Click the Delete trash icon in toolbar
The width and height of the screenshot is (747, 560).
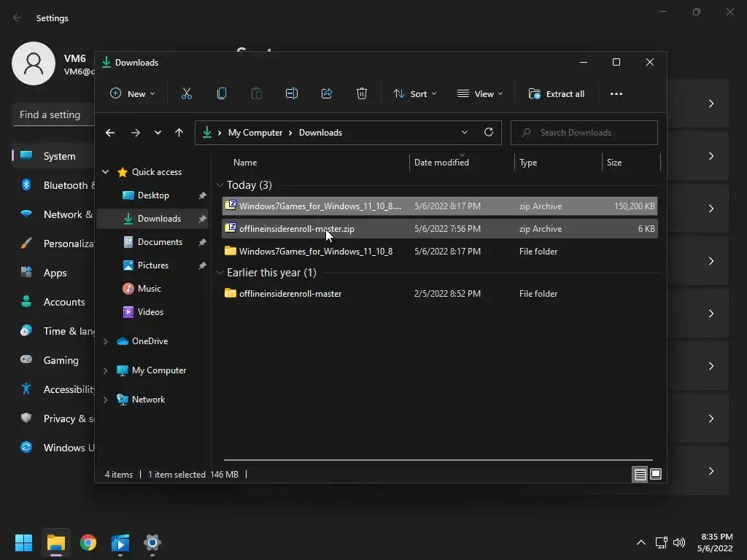pyautogui.click(x=362, y=94)
